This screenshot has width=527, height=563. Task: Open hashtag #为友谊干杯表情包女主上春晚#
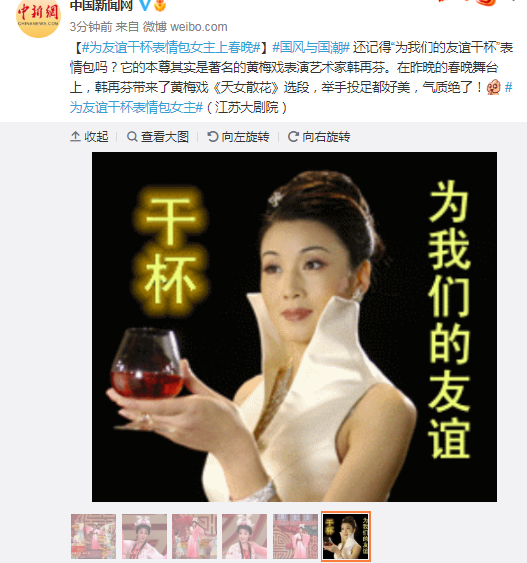coord(171,47)
